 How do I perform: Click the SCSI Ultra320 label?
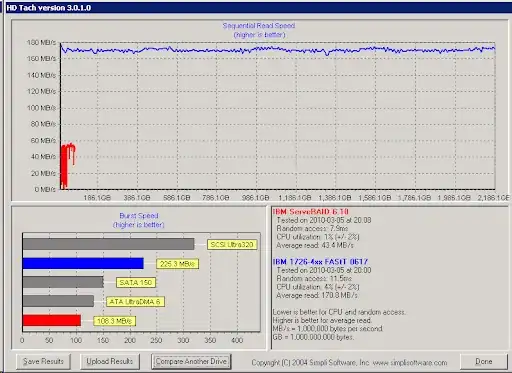tap(232, 245)
